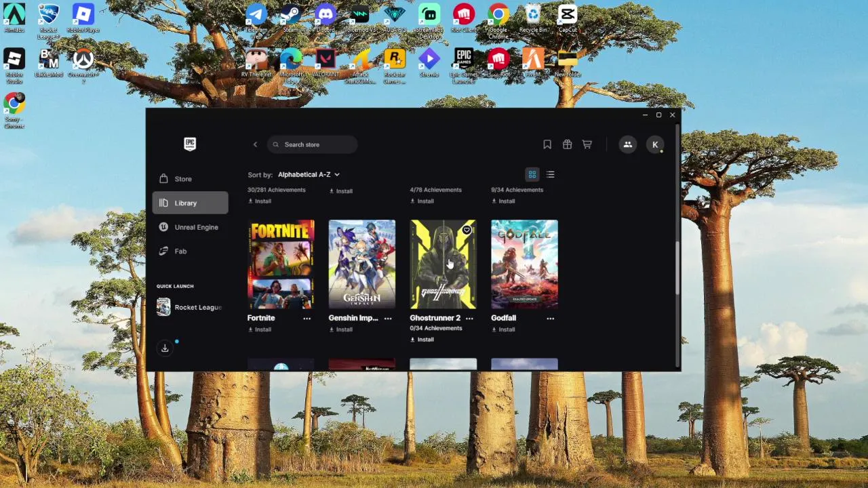Open Stremio desktop shortcut

[x=429, y=62]
